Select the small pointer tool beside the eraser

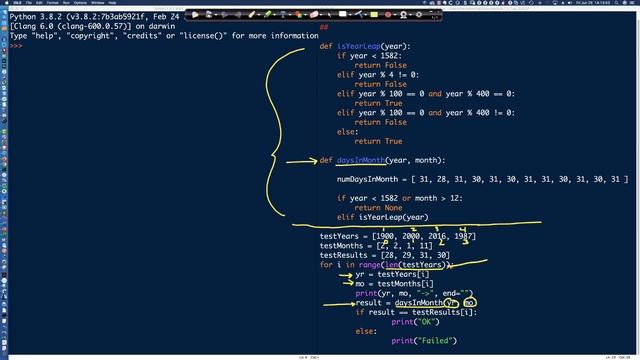click(329, 15)
